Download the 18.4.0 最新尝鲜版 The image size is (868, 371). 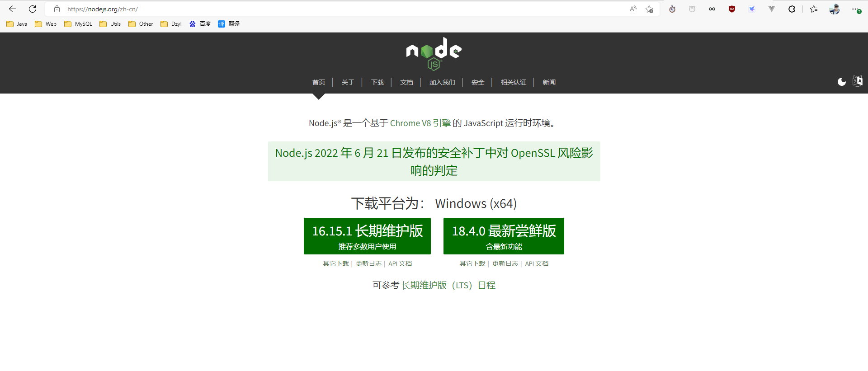(504, 236)
